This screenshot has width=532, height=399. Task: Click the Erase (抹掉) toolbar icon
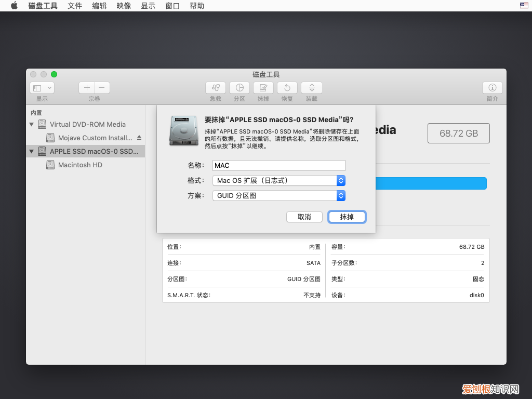pos(263,88)
